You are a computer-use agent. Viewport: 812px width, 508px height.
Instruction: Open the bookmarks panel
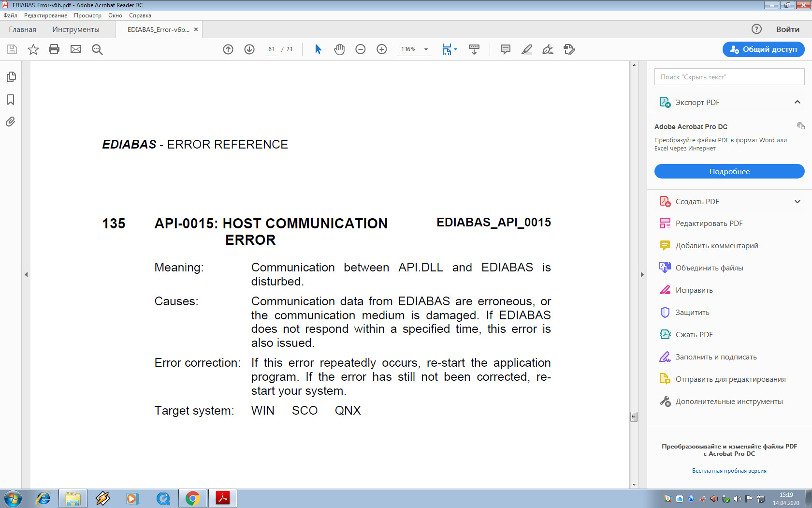pos(11,100)
